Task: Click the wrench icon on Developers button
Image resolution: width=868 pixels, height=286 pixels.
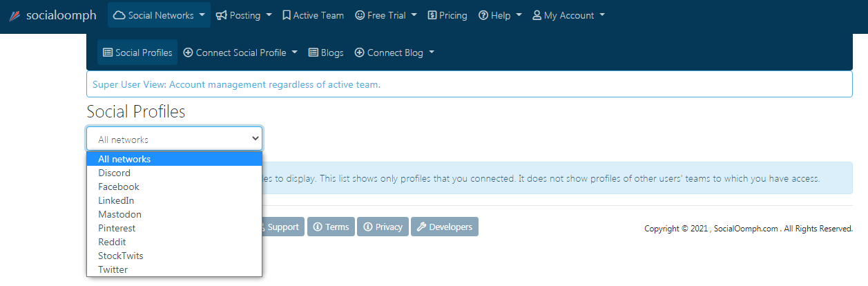Action: (x=421, y=227)
